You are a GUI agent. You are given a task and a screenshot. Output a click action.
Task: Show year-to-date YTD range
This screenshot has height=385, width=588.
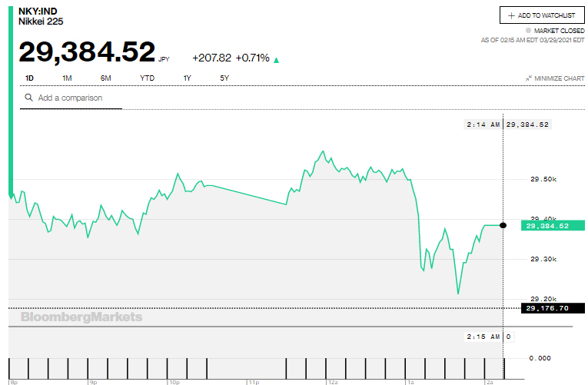(147, 78)
